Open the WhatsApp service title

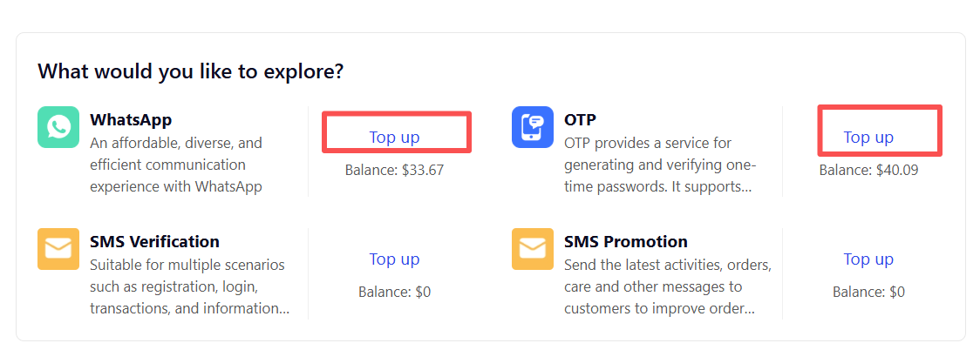tap(131, 120)
